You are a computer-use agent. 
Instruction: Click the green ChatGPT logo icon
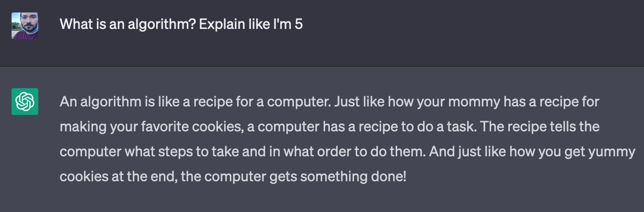coord(25,102)
